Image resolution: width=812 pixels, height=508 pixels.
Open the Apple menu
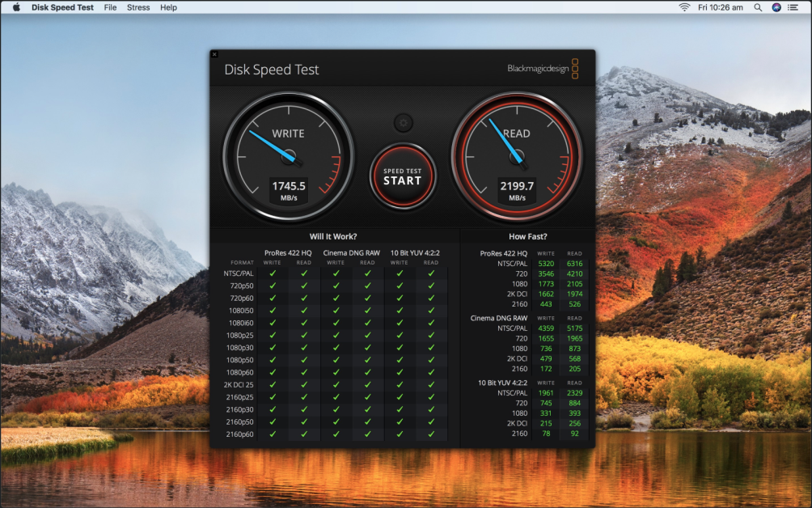click(x=15, y=7)
